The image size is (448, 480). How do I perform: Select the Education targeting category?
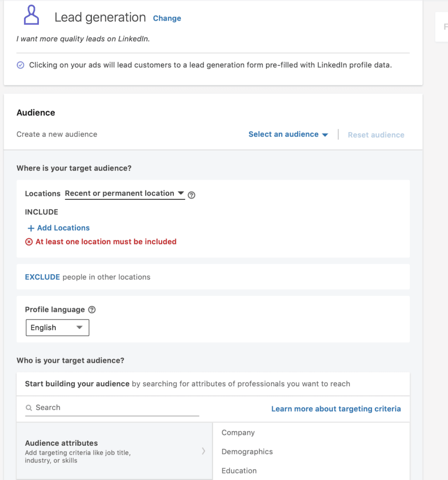point(239,471)
